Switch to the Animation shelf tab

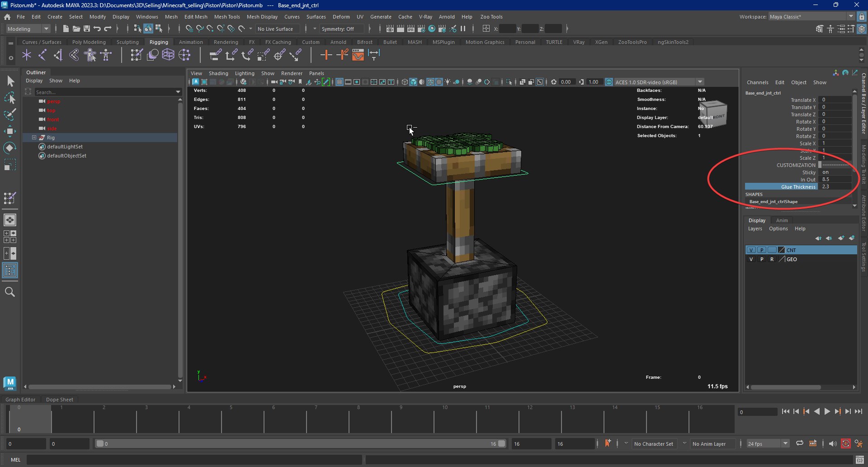tap(191, 42)
